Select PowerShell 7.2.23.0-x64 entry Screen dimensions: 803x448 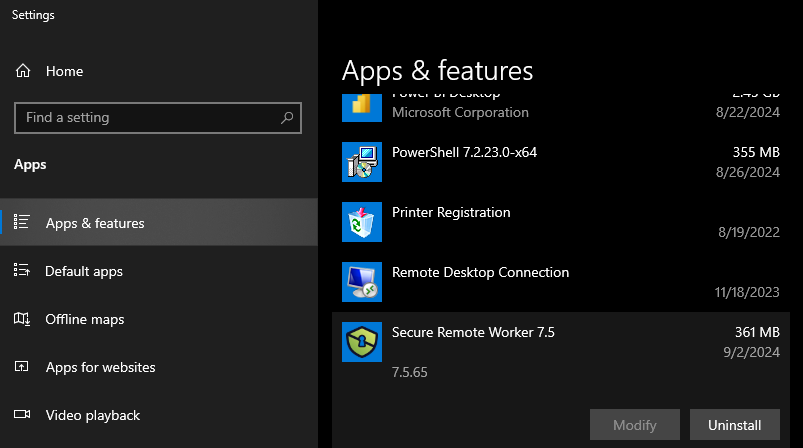click(561, 162)
